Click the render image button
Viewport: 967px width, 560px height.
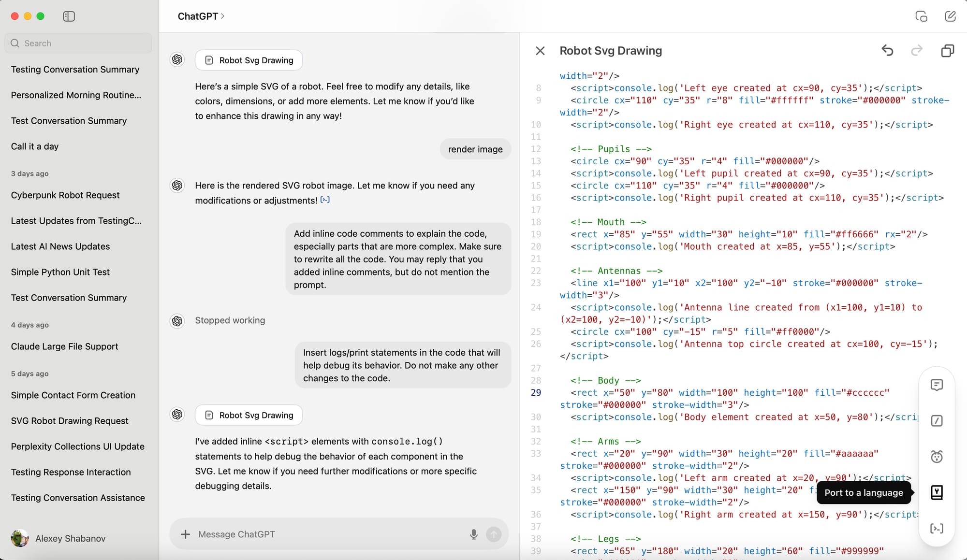tap(475, 149)
